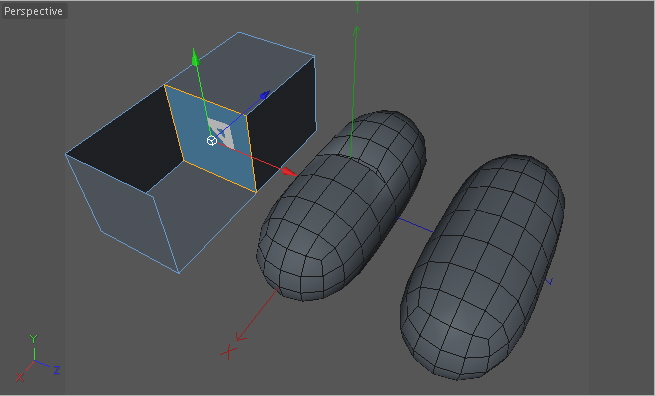
Task: Select the left capsule object
Action: (x=340, y=207)
